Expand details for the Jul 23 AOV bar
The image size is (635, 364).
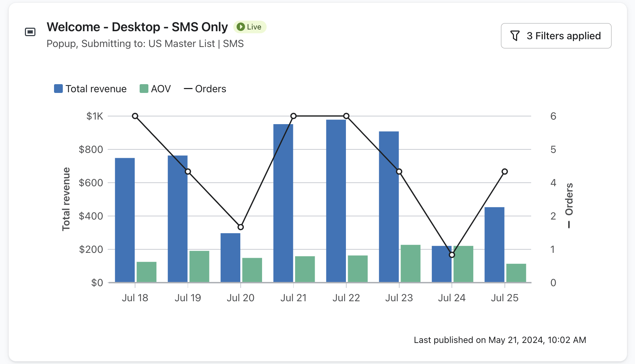coord(410,263)
